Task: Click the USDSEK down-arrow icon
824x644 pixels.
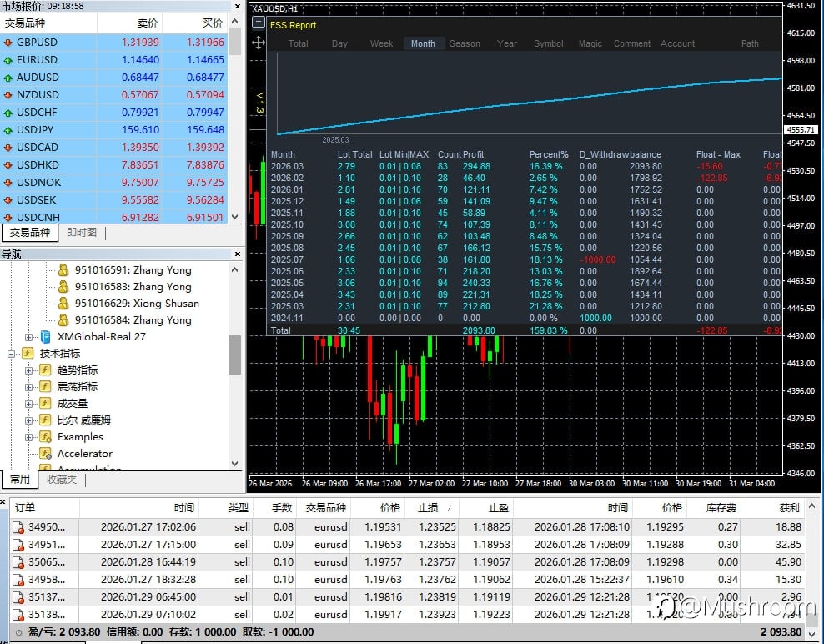Action: (x=8, y=200)
